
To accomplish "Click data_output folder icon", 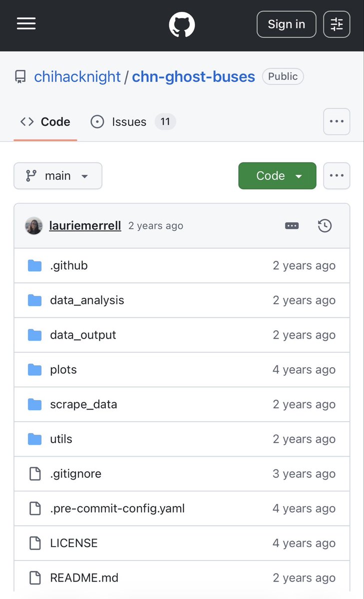I will coord(35,335).
